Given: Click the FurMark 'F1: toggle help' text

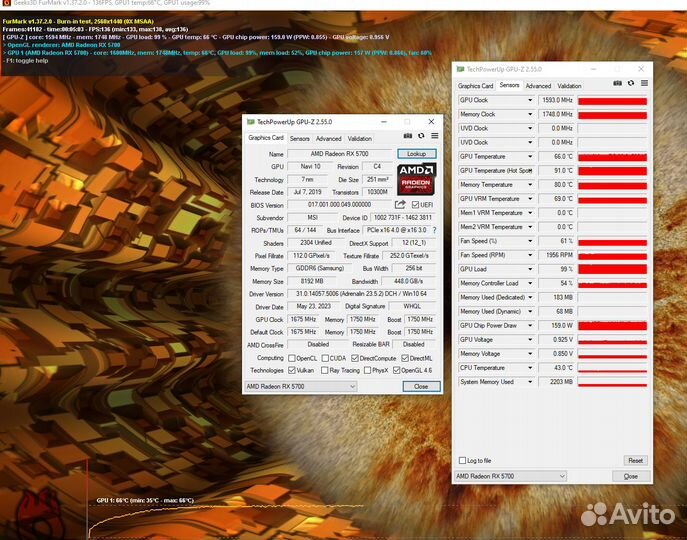Looking at the screenshot, I should pos(27,60).
